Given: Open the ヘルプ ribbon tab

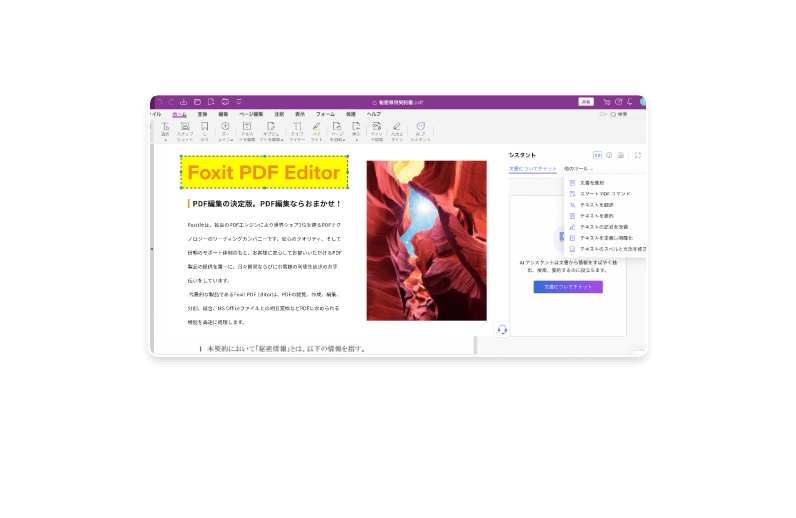Looking at the screenshot, I should click(x=374, y=114).
